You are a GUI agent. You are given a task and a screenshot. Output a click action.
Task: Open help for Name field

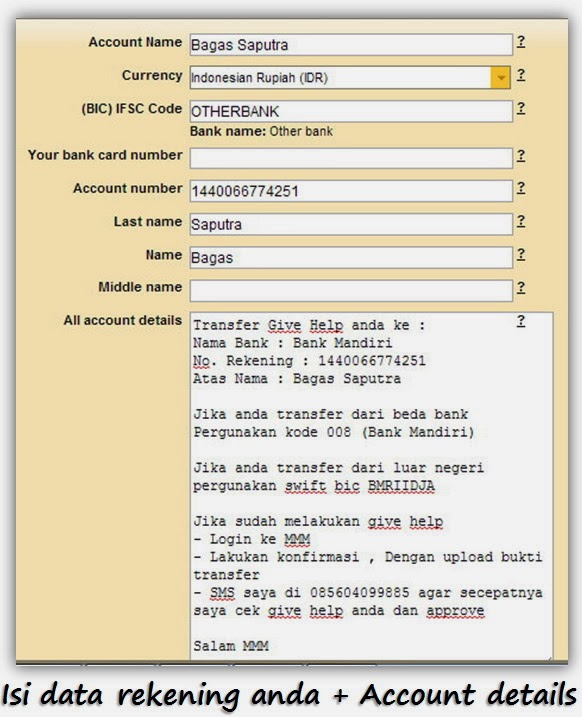521,254
